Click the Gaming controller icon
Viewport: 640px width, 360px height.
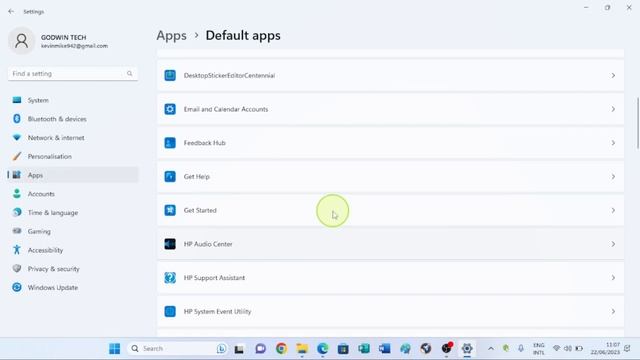point(17,231)
